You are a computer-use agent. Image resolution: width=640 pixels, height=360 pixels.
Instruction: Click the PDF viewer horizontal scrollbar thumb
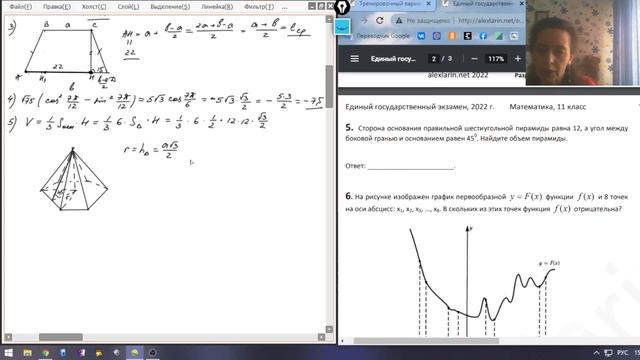click(426, 341)
